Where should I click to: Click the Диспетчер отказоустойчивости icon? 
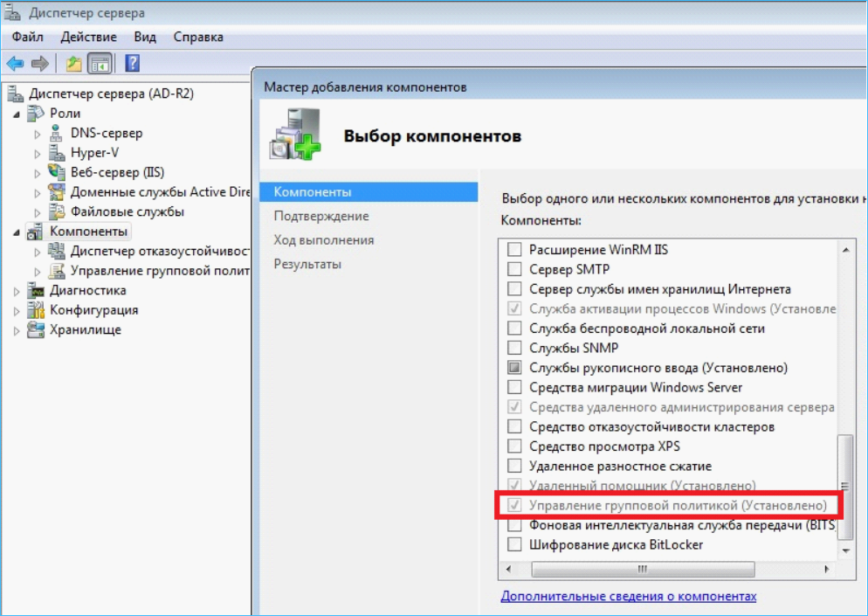tap(57, 251)
